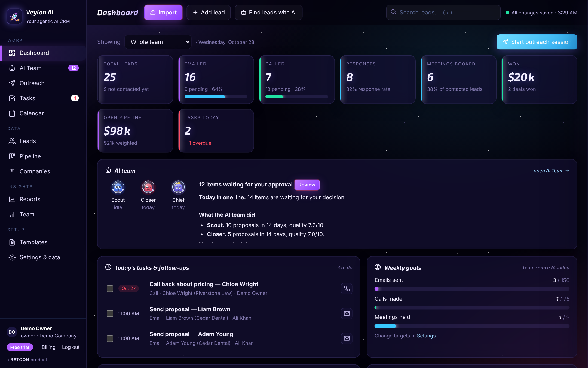The image size is (588, 368).
Task: Click the AI Team badge showing 12
Action: coord(73,68)
